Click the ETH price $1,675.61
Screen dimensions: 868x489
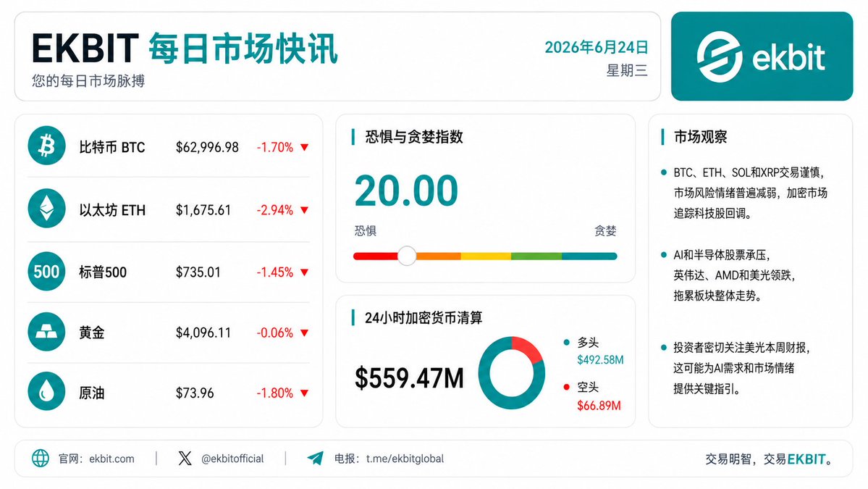[x=203, y=210]
